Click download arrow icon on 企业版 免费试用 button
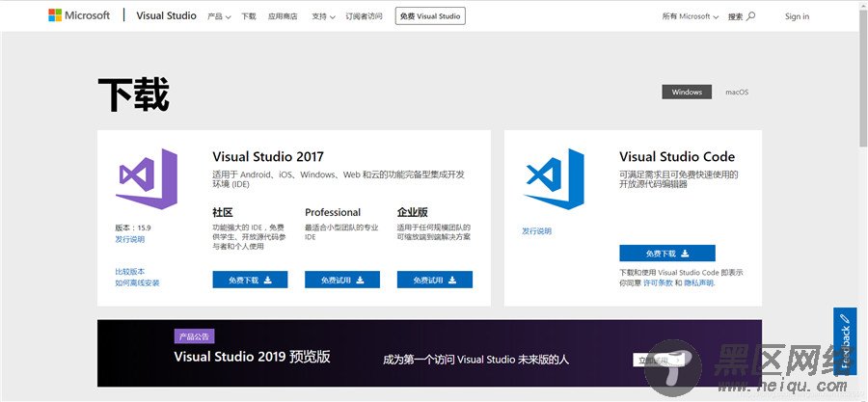 [452, 280]
